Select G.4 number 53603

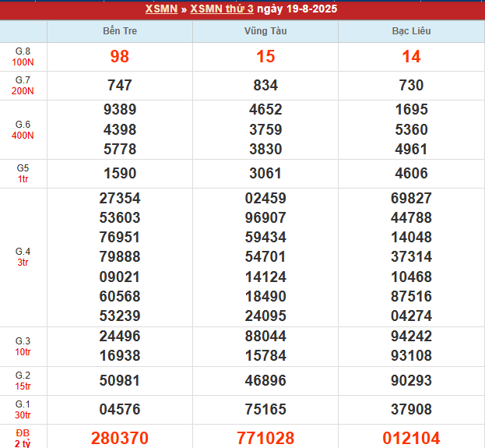(x=120, y=217)
